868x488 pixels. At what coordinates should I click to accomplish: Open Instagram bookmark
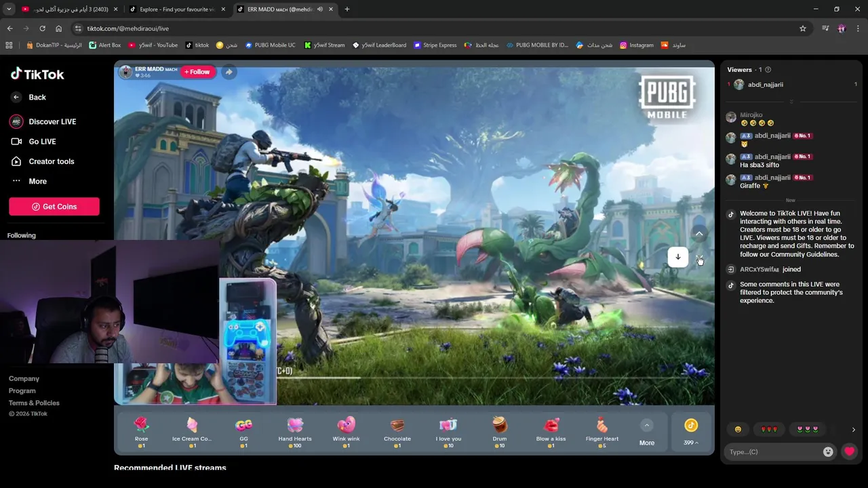(636, 45)
